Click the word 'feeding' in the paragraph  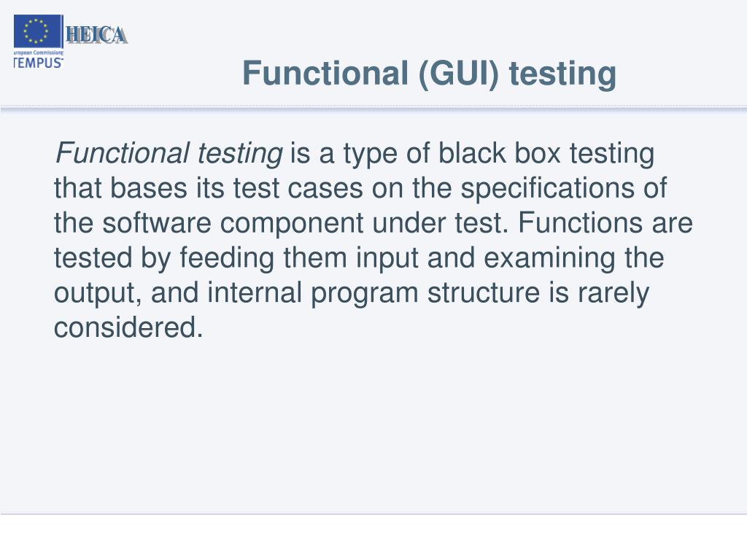click(227, 258)
